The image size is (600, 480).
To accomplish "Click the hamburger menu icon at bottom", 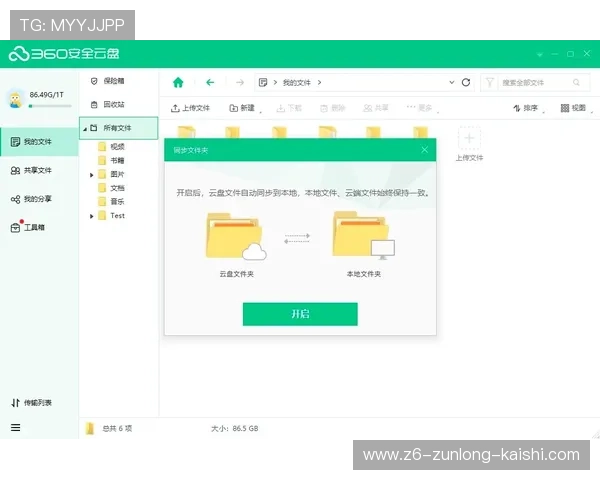I will [x=15, y=428].
